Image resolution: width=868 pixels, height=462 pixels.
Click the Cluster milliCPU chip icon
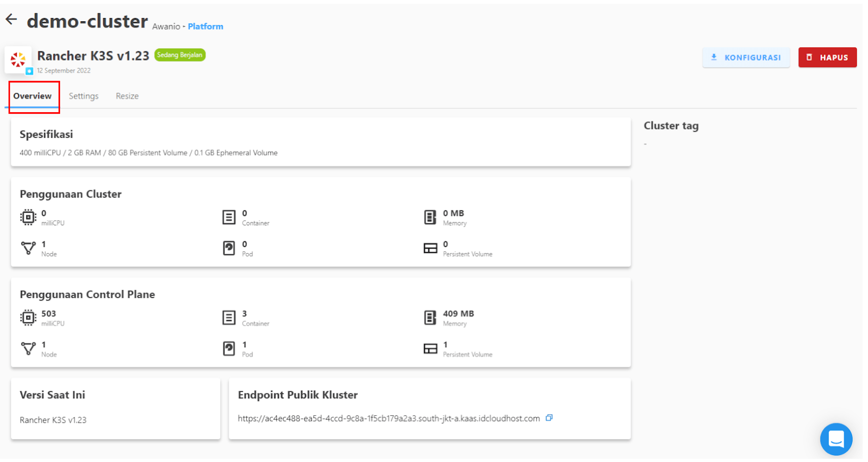tap(28, 217)
